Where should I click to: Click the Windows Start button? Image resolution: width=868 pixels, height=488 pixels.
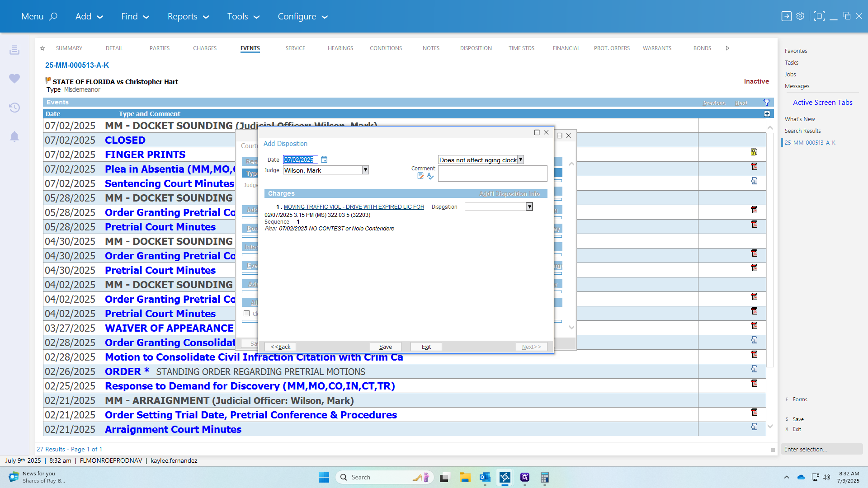pyautogui.click(x=324, y=477)
